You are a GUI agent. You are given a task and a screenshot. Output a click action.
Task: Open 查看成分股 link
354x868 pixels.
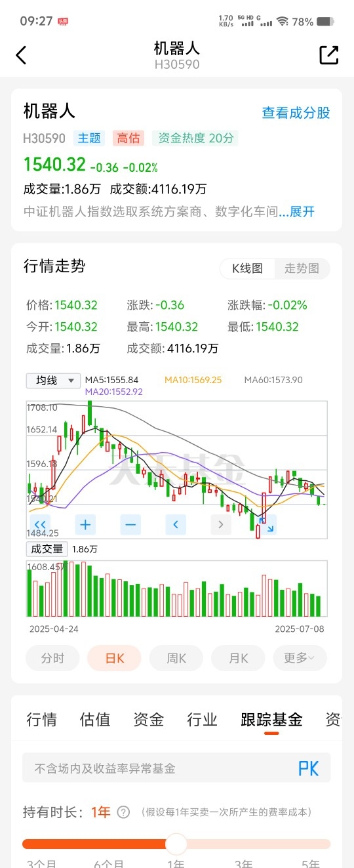[296, 113]
